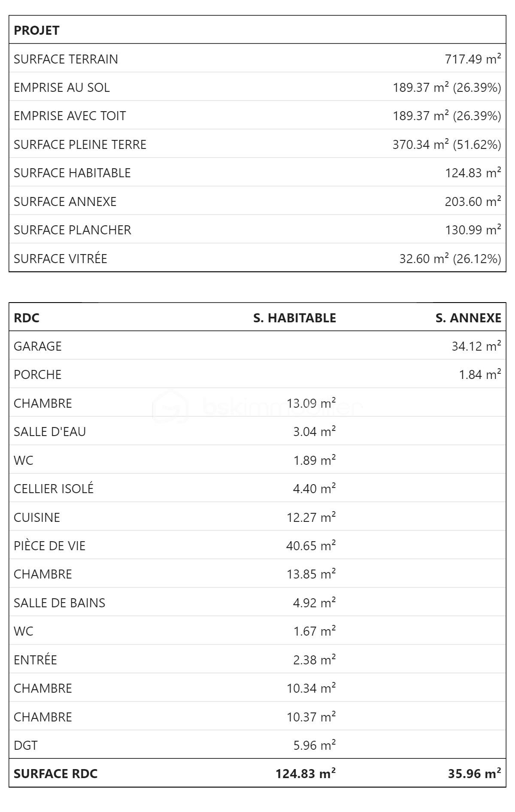Select the SALLE D'EAU row label
The height and width of the screenshot is (812, 515).
pos(50,431)
